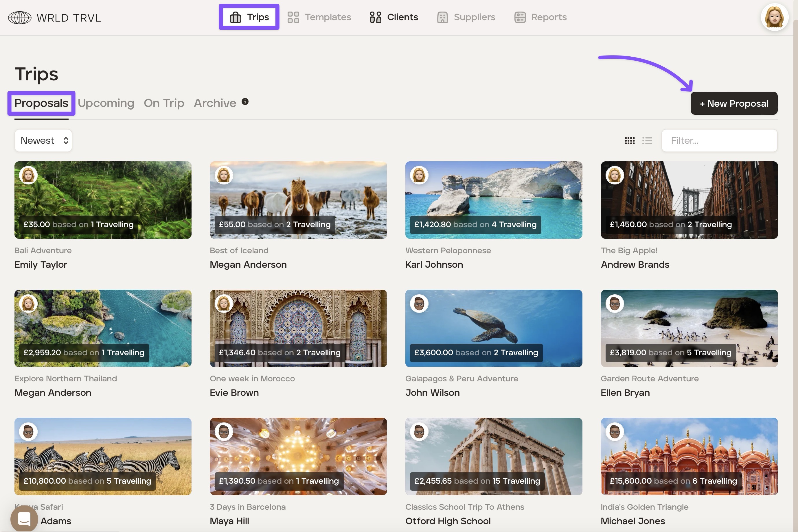Screen dimensions: 798x532
Task: Open the Suppliers building icon
Action: (442, 17)
